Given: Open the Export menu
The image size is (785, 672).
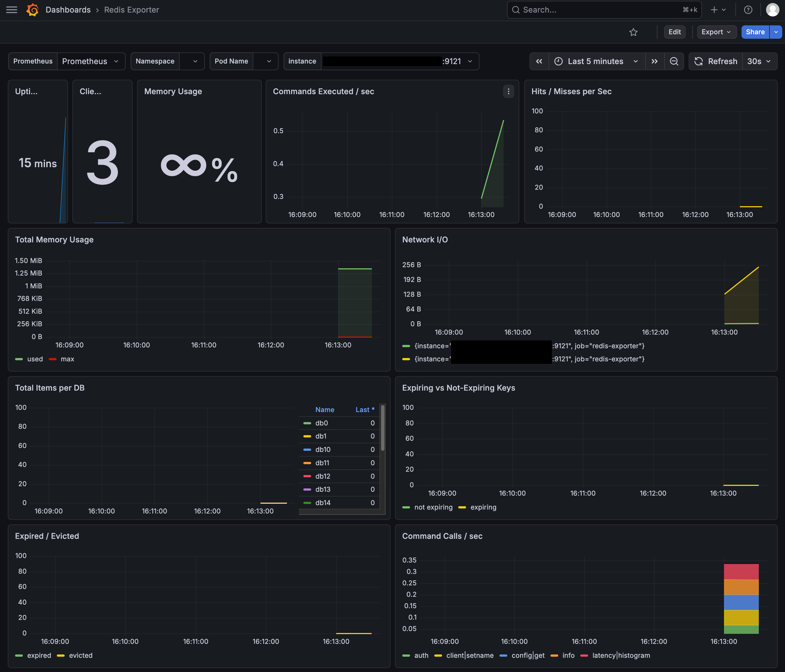Looking at the screenshot, I should tap(716, 32).
